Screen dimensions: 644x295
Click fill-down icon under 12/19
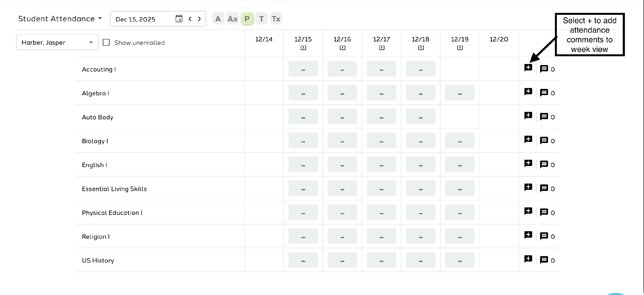pos(460,47)
